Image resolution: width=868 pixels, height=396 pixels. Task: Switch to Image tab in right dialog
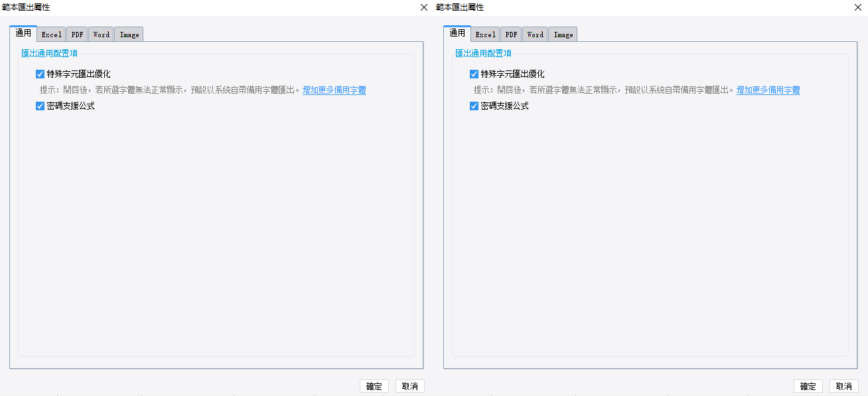563,35
